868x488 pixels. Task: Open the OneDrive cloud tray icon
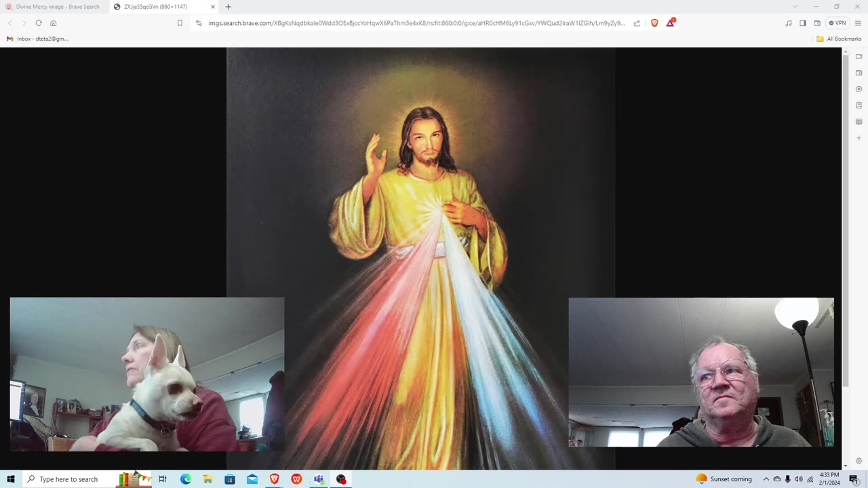(x=777, y=479)
